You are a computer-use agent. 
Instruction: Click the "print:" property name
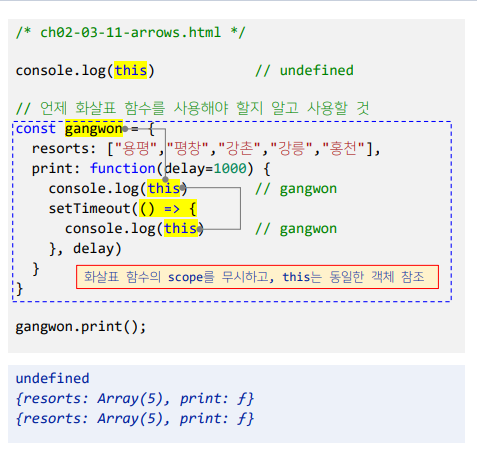click(56, 169)
